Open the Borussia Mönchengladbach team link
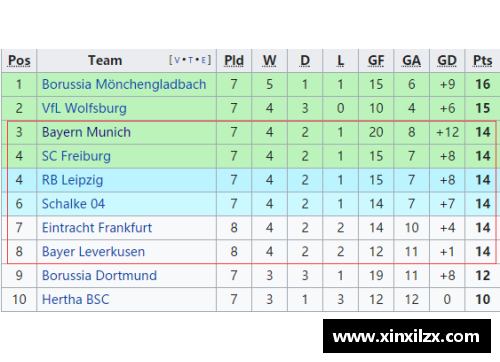 pos(124,85)
